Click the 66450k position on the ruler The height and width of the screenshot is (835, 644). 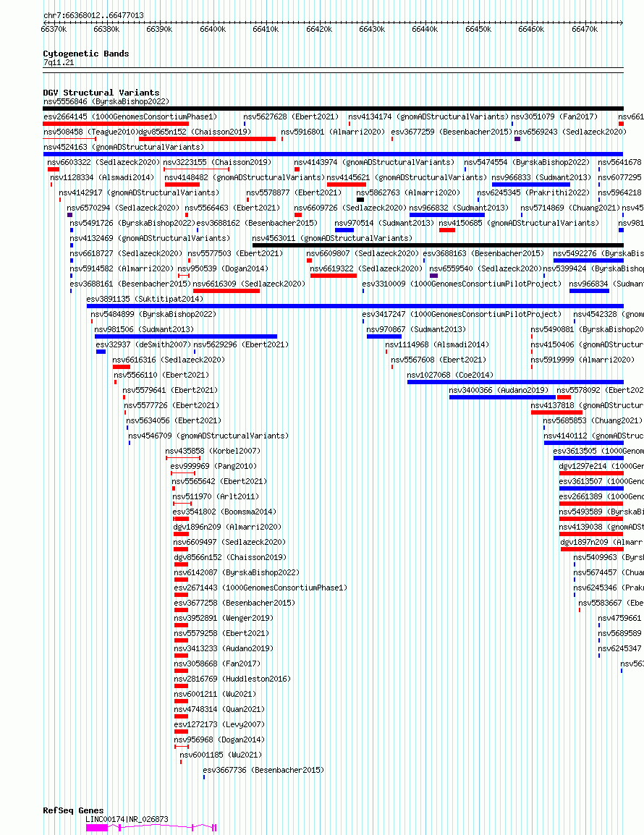tap(478, 29)
